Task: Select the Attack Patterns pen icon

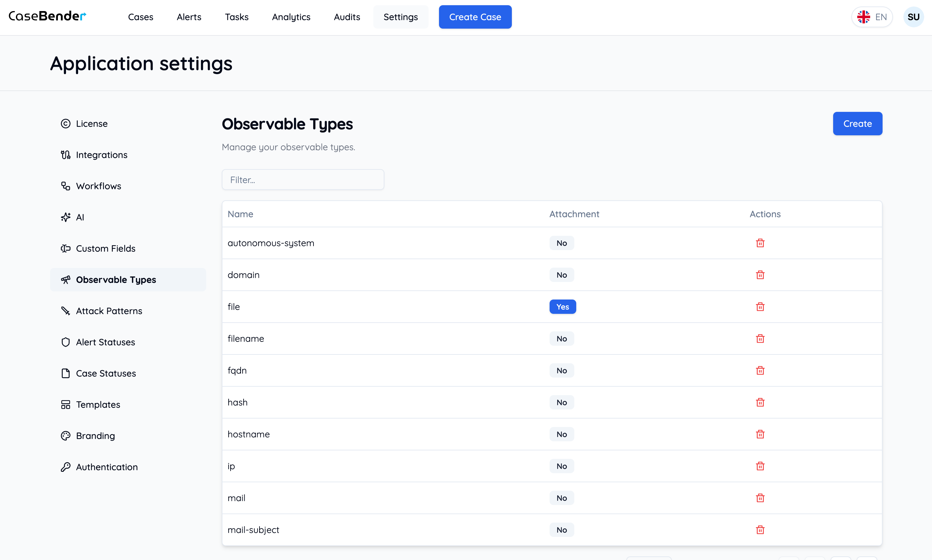Action: coord(66,311)
